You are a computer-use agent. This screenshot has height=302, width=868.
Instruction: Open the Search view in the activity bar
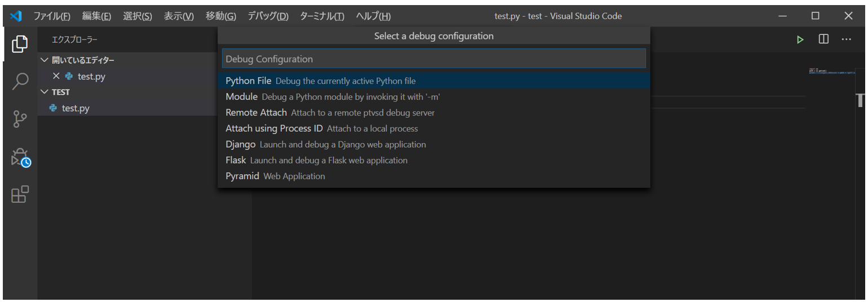pyautogui.click(x=20, y=81)
